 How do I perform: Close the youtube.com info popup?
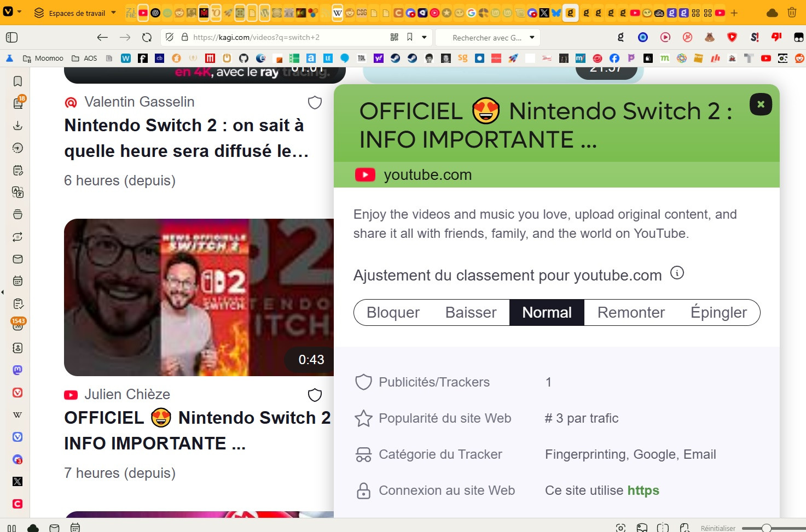[x=761, y=104]
